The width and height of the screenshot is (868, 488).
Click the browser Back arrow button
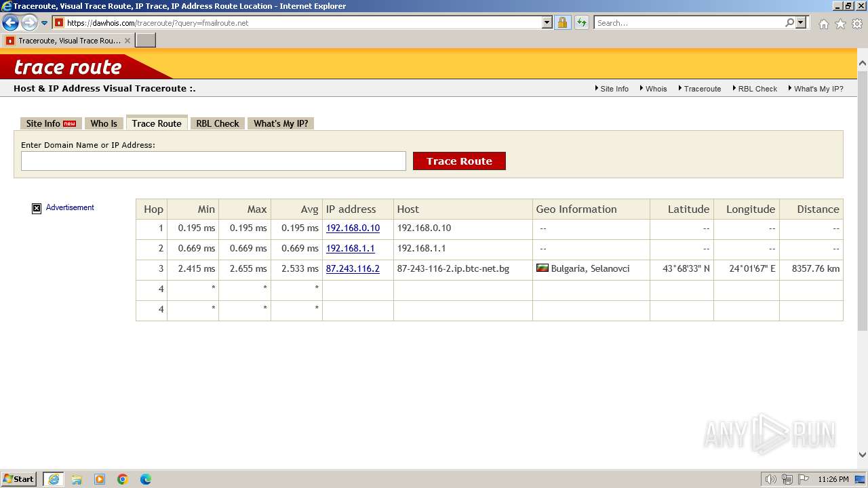[11, 22]
